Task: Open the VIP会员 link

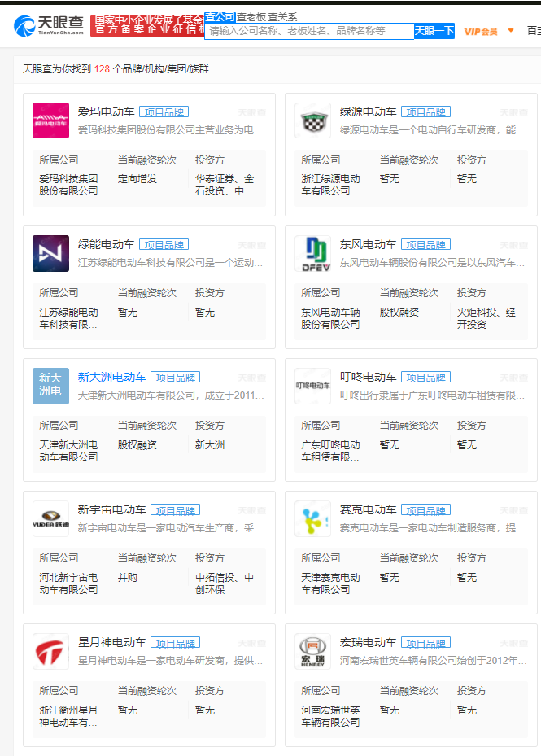Action: (x=481, y=32)
